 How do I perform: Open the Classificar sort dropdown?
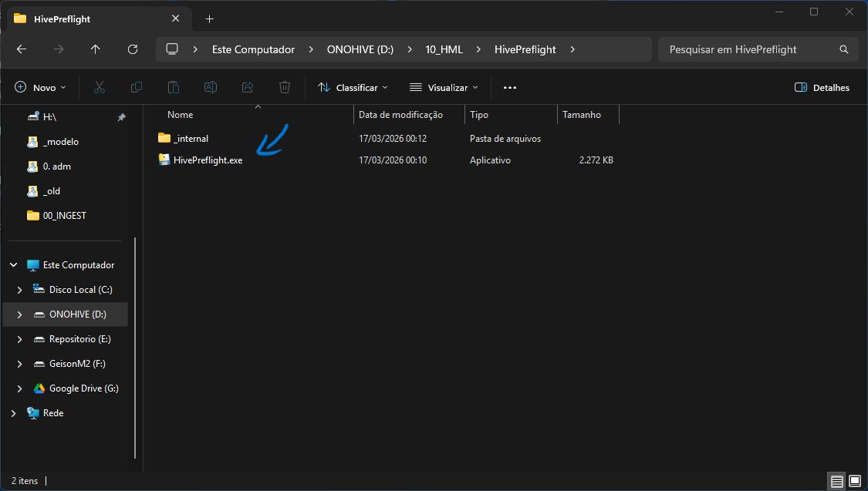pos(353,87)
